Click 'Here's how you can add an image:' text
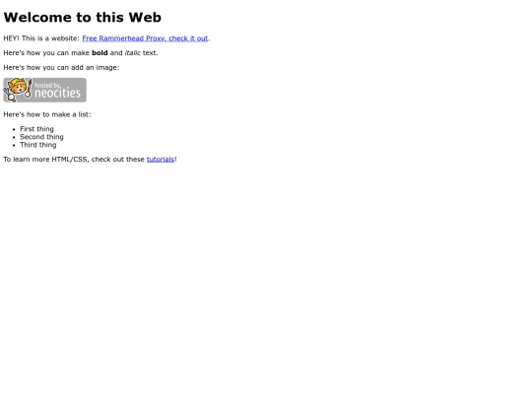The width and height of the screenshot is (532, 399). click(x=61, y=68)
